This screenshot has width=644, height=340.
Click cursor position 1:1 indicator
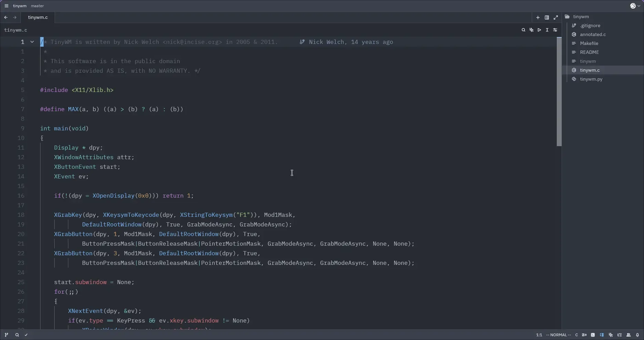[539, 335]
